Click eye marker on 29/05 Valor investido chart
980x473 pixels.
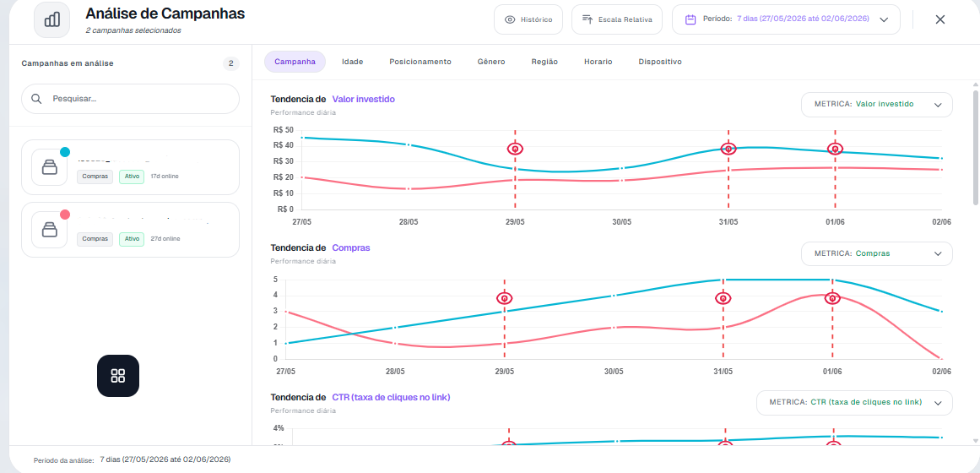coord(515,149)
